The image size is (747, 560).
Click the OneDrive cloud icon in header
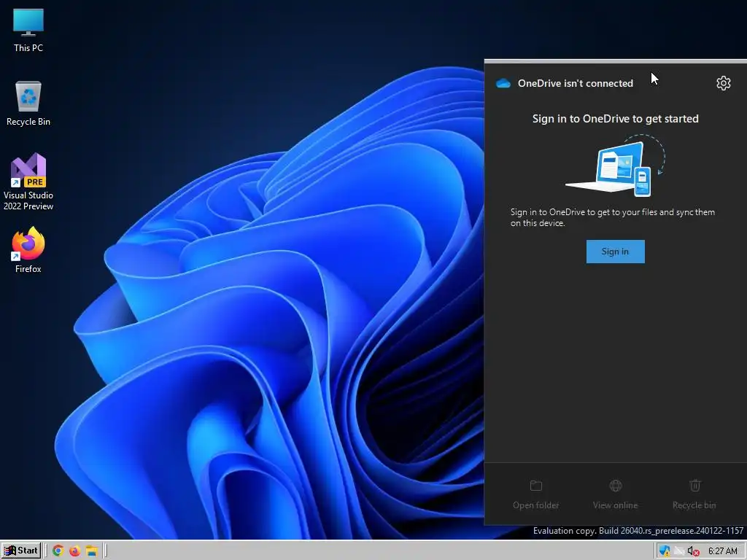coord(503,83)
